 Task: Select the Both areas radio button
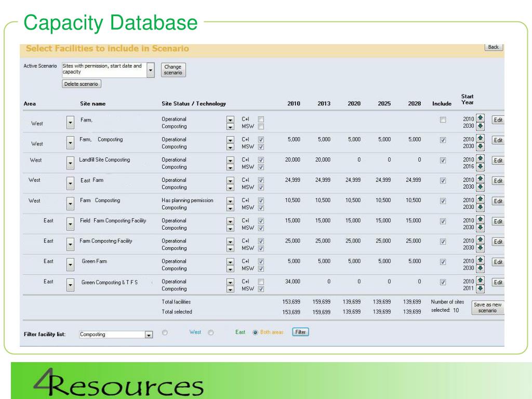tap(255, 332)
